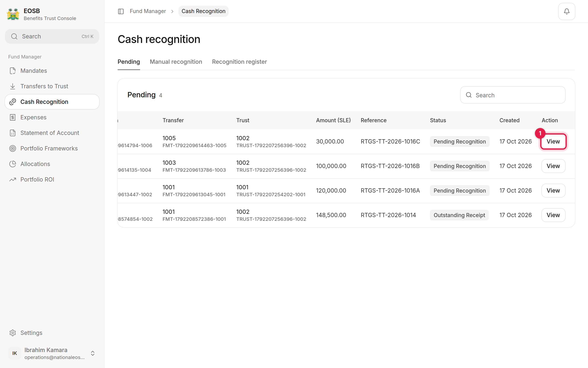Click the Portfolio ROI trend icon

(x=13, y=180)
